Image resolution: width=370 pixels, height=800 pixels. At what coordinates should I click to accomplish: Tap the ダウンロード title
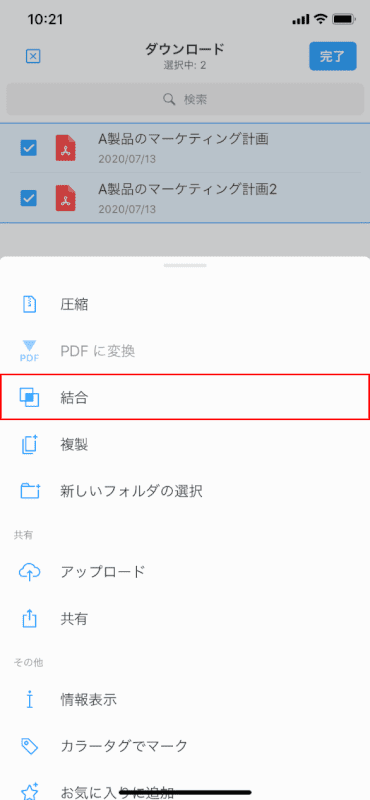click(x=185, y=49)
